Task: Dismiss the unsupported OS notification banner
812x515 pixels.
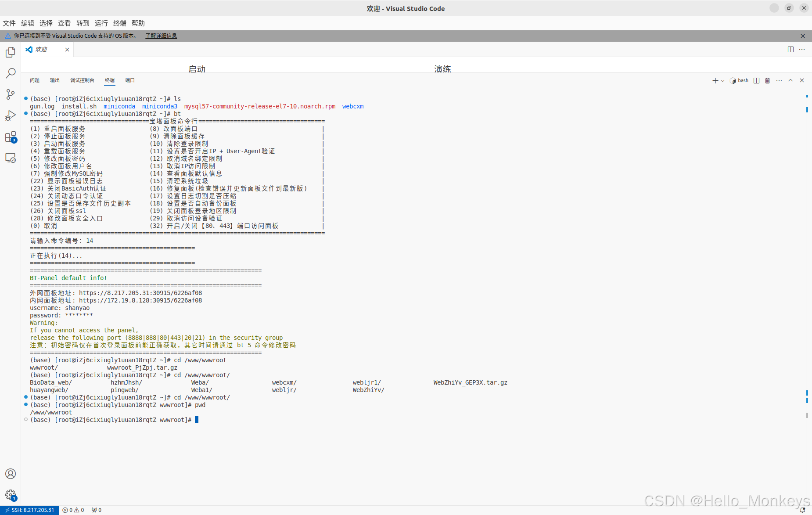Action: [803, 36]
